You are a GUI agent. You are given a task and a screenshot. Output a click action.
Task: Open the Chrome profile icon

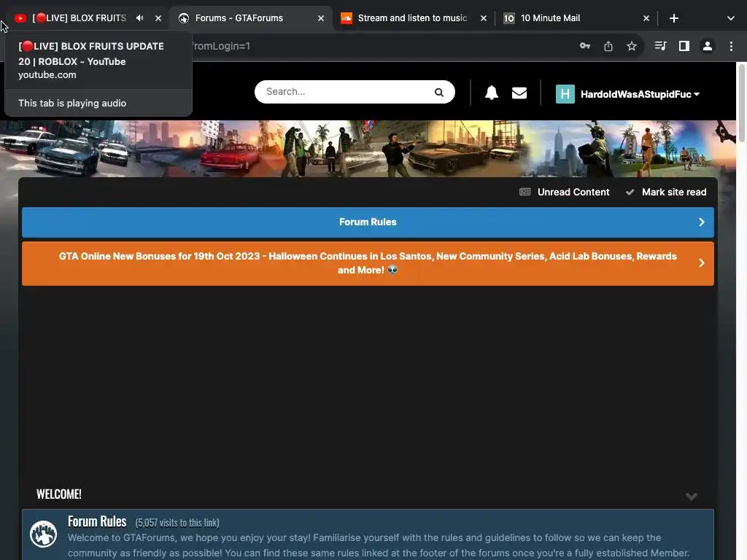tap(708, 46)
